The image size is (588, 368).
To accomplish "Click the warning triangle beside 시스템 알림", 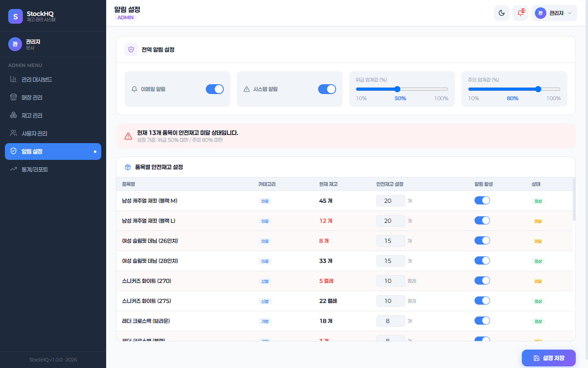I will pyautogui.click(x=247, y=89).
